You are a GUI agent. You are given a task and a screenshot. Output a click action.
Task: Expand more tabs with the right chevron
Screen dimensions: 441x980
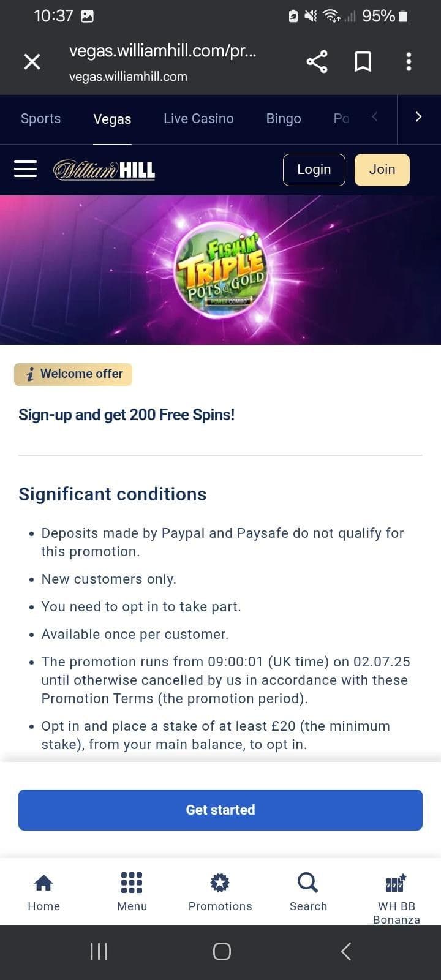pos(418,116)
